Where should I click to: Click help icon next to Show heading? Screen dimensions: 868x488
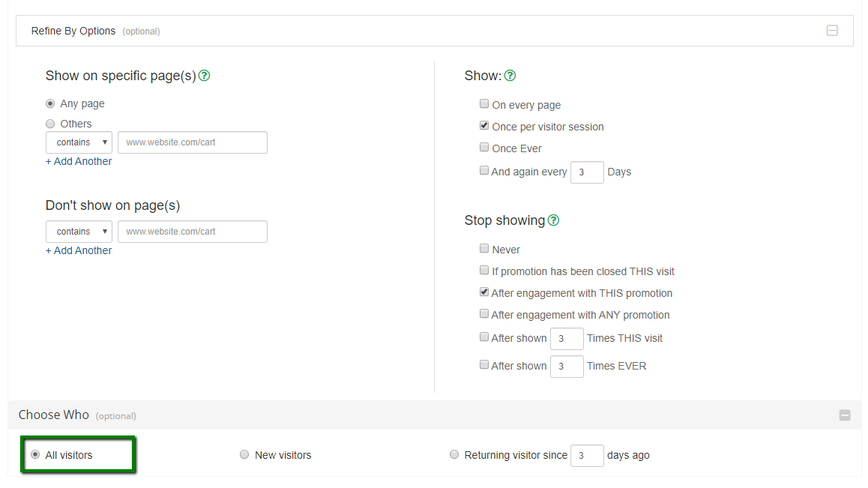(510, 76)
